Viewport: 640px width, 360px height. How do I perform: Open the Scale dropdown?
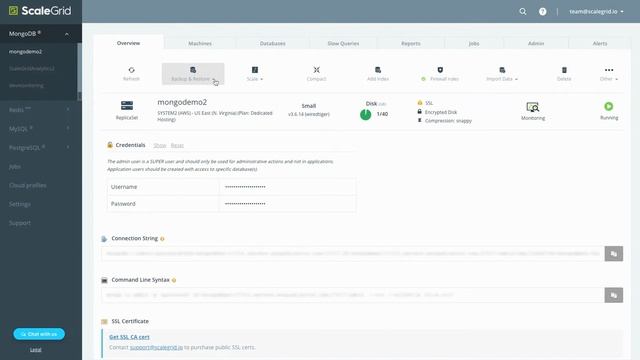pyautogui.click(x=255, y=74)
